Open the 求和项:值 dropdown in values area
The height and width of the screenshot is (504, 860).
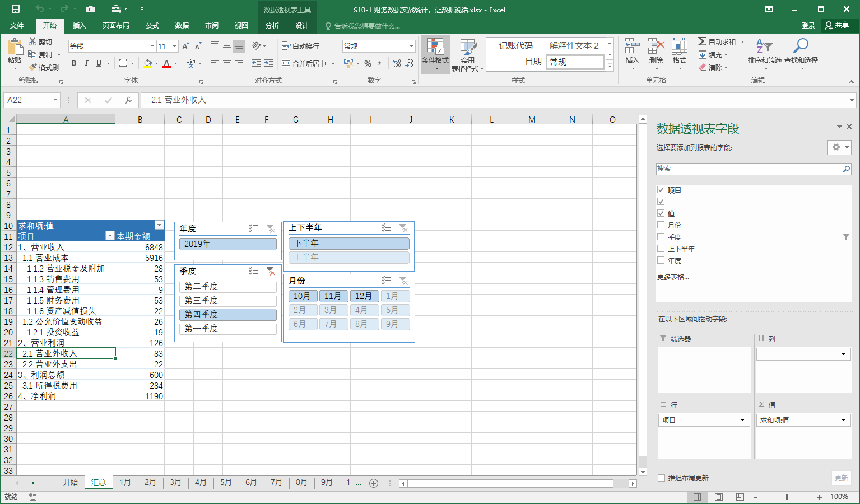(x=843, y=420)
